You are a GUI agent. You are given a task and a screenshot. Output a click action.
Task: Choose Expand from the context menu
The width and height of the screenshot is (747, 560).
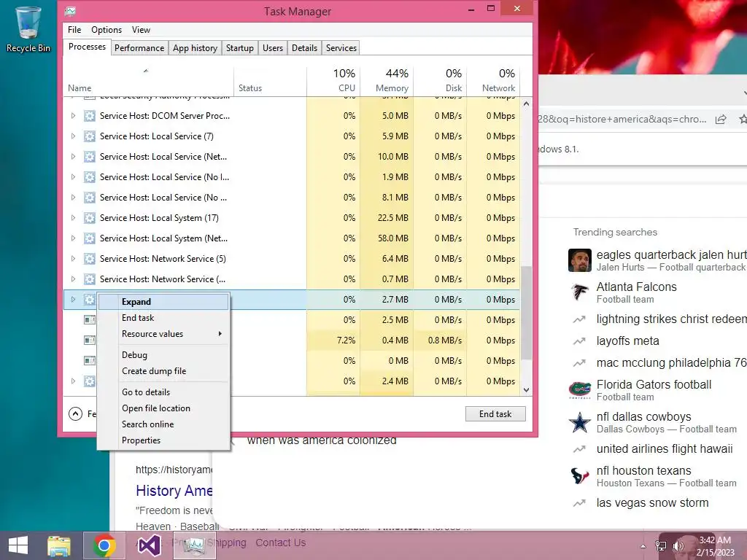[163, 302]
